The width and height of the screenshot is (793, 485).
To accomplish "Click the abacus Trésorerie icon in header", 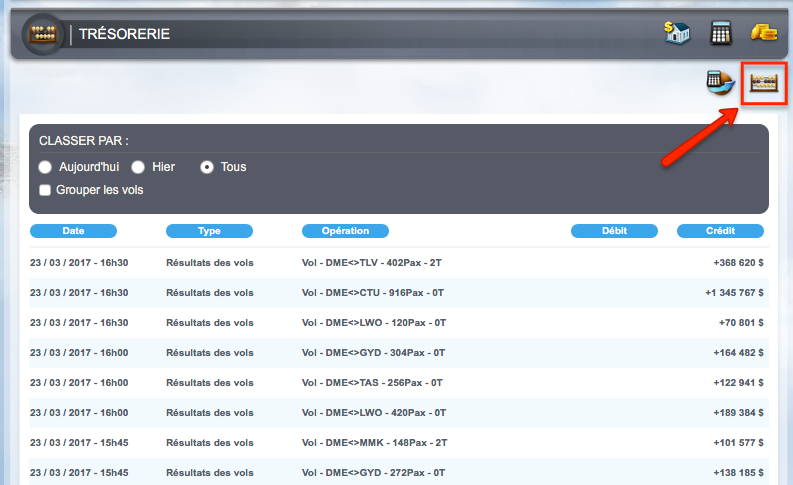I will point(43,34).
